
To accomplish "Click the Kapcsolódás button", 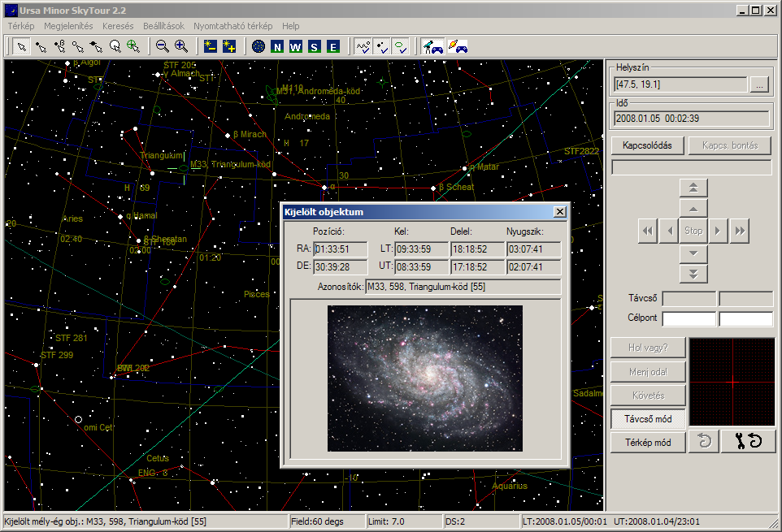I will [x=647, y=145].
